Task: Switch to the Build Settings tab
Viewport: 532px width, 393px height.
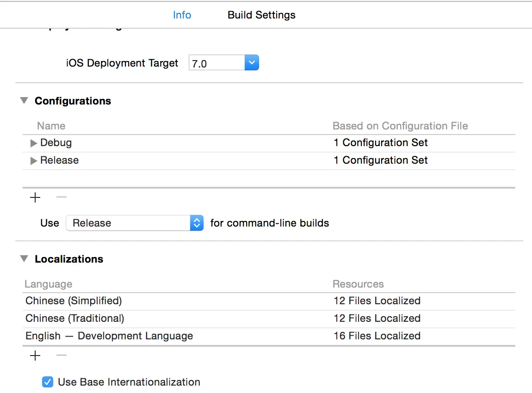Action: [x=261, y=15]
